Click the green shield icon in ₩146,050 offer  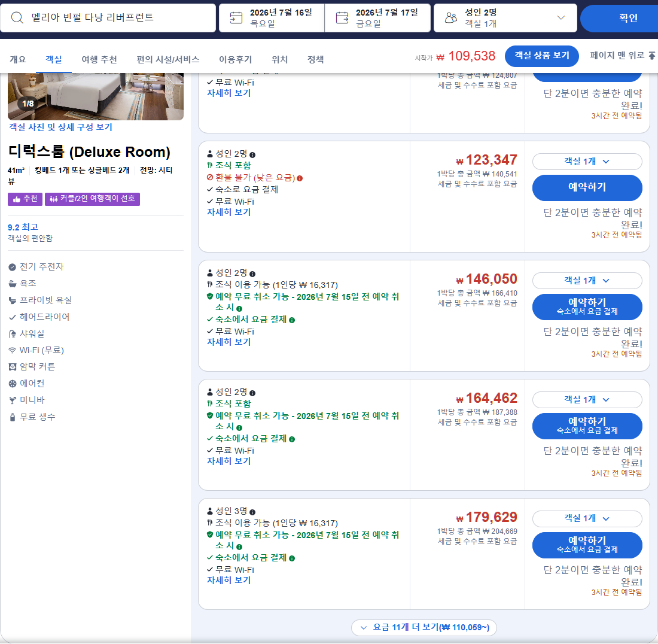pos(210,296)
